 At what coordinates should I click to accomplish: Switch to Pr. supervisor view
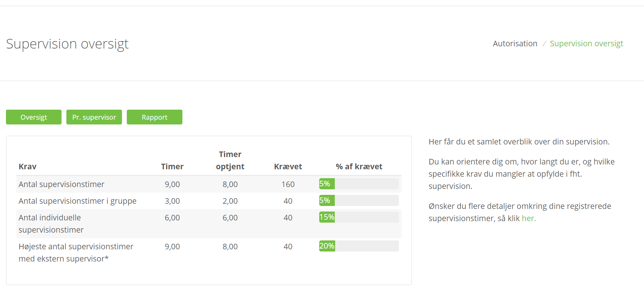tap(94, 117)
